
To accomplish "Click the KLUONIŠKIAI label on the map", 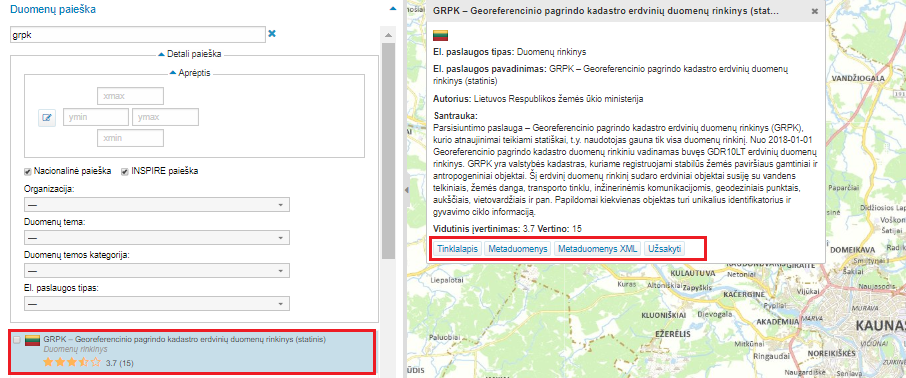I will click(663, 316).
